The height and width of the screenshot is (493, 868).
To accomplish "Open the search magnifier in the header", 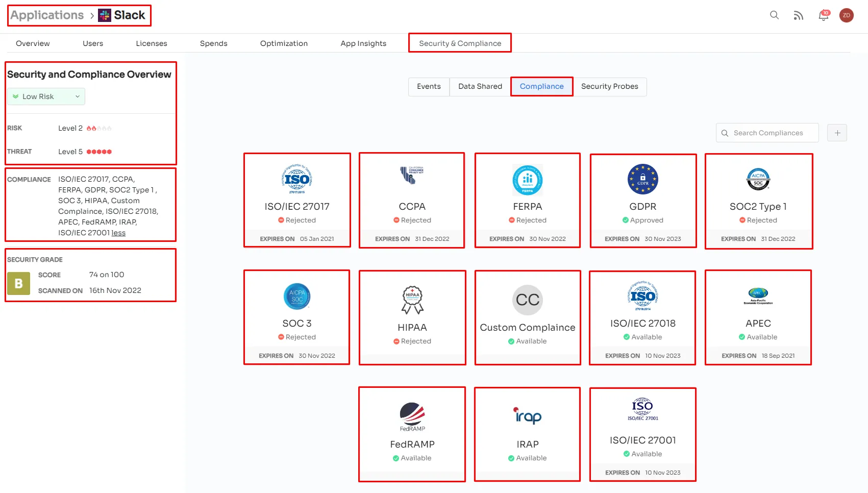I will [x=774, y=15].
